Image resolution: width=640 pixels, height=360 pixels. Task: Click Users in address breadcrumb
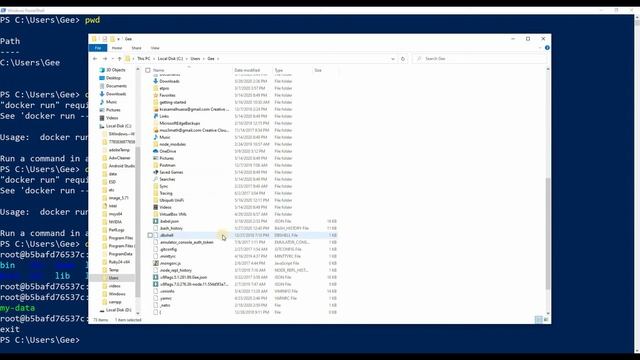196,59
